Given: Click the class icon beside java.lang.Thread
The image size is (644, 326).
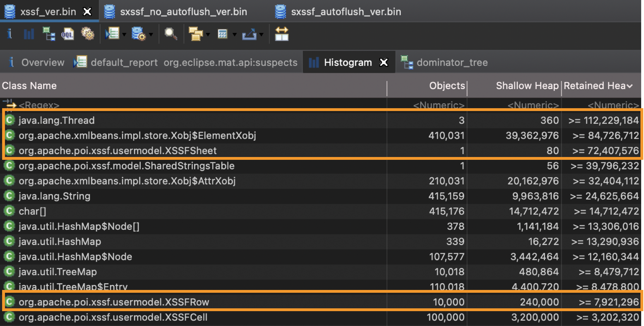Looking at the screenshot, I should pyautogui.click(x=10, y=120).
